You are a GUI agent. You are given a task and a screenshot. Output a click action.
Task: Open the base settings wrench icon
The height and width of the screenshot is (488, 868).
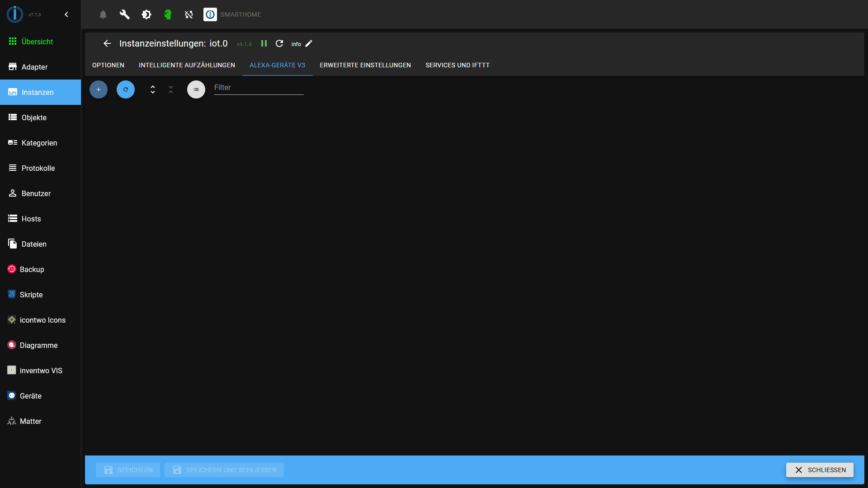point(124,14)
